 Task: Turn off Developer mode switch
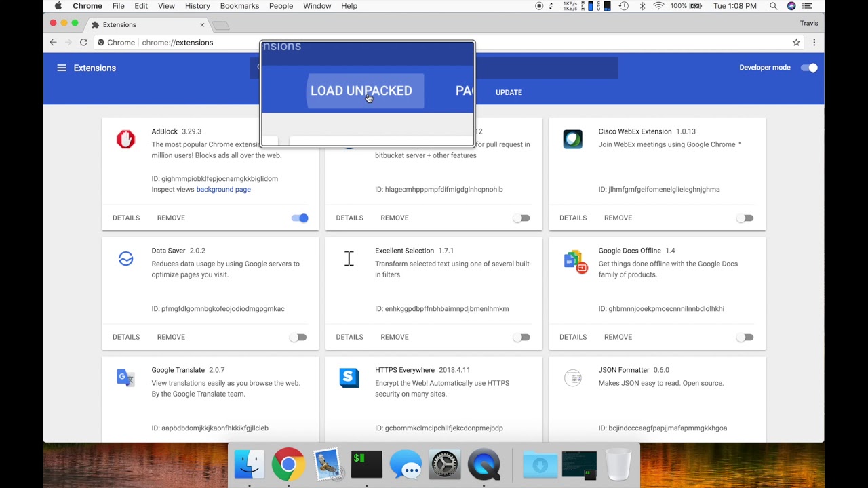coord(810,68)
